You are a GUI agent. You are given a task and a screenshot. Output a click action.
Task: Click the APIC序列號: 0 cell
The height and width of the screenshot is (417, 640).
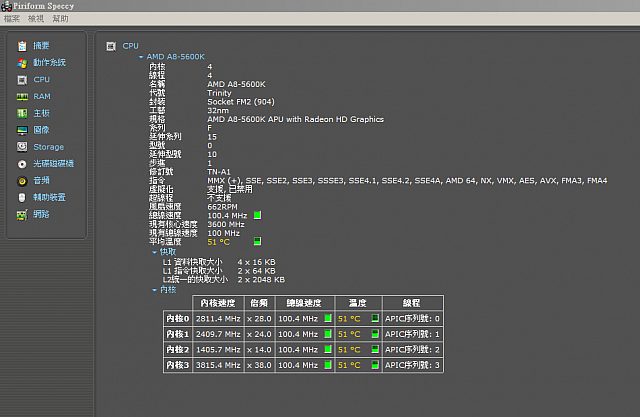[x=412, y=319]
